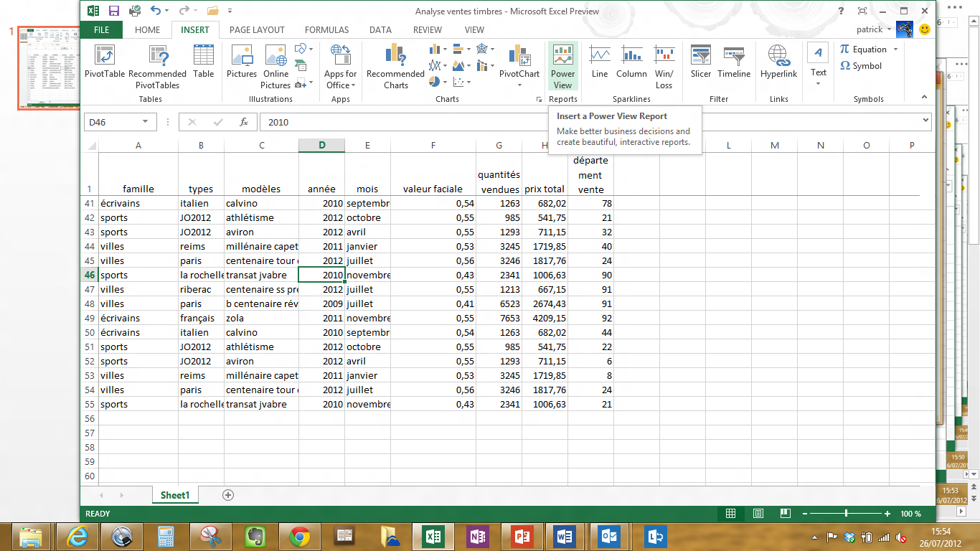
Task: Click the zoom slider in status bar
Action: point(847,514)
